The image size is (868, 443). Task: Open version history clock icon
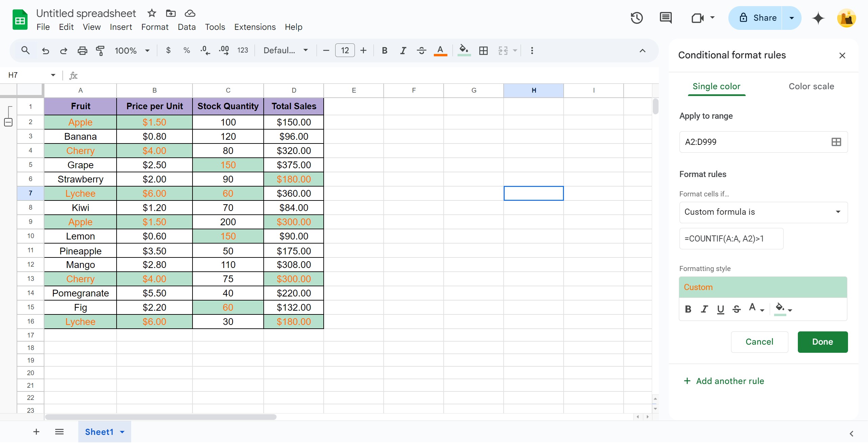[637, 18]
